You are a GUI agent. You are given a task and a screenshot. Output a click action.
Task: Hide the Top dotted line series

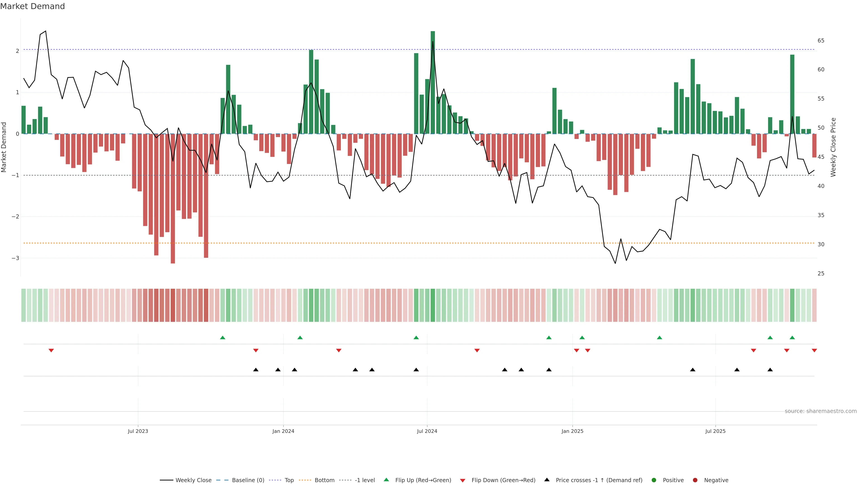pos(289,480)
